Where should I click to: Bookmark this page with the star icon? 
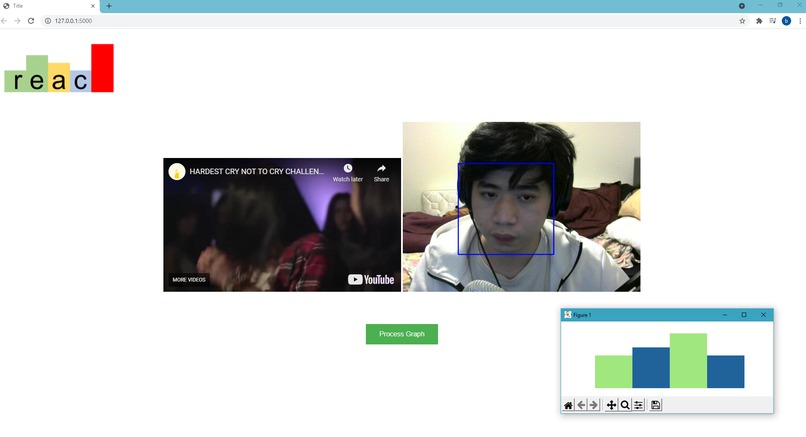click(742, 21)
